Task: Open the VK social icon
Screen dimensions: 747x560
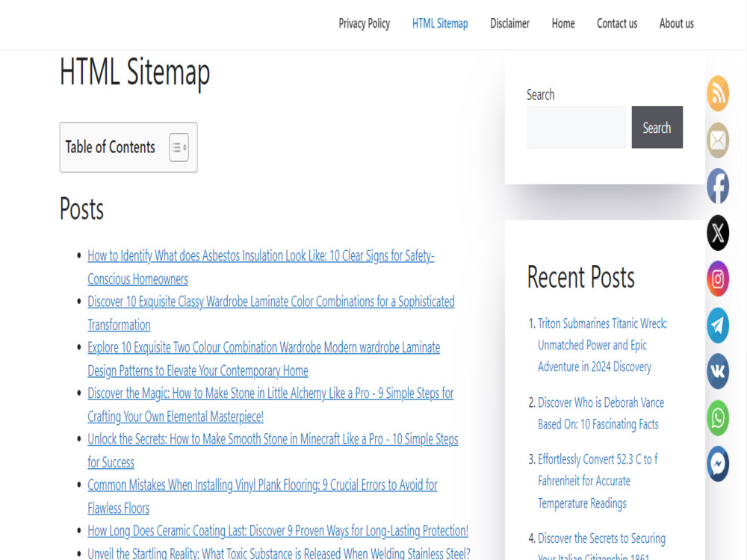Action: pyautogui.click(x=717, y=371)
